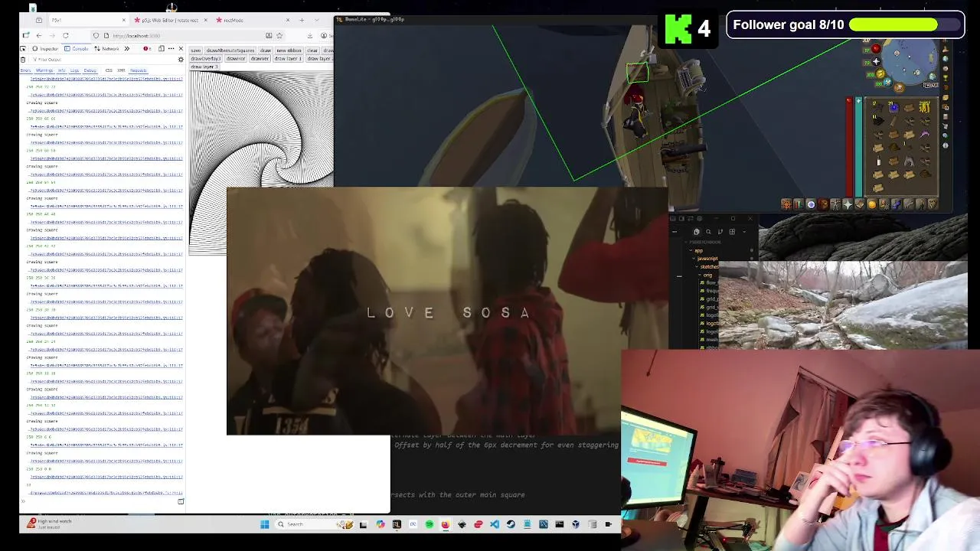
Task: Toggle the Info console filter
Action: pyautogui.click(x=61, y=70)
